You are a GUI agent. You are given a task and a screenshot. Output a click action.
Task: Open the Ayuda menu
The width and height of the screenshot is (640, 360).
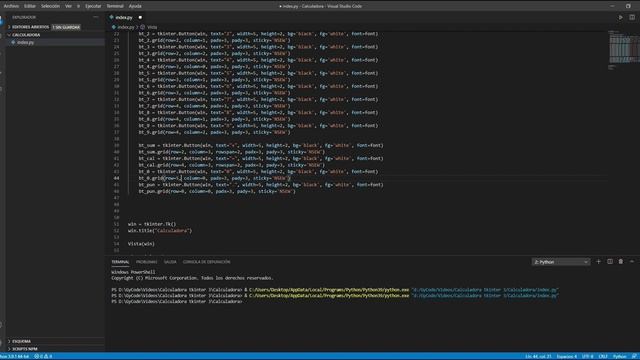[x=135, y=6]
